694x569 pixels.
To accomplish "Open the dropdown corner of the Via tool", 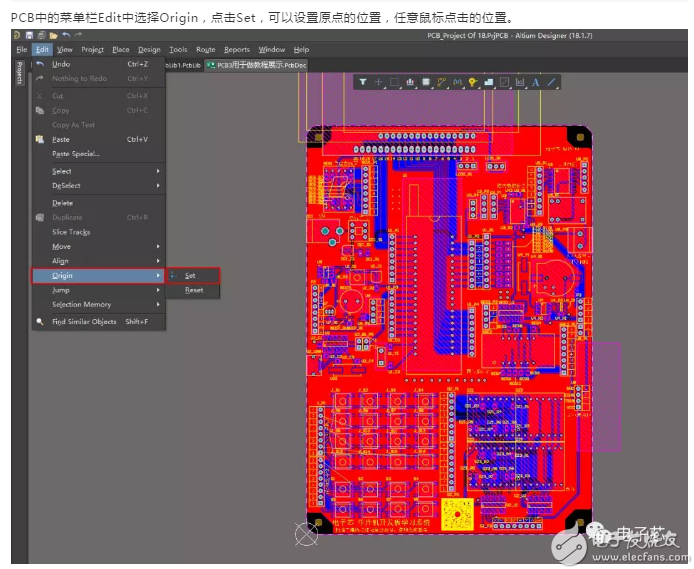I will [478, 87].
